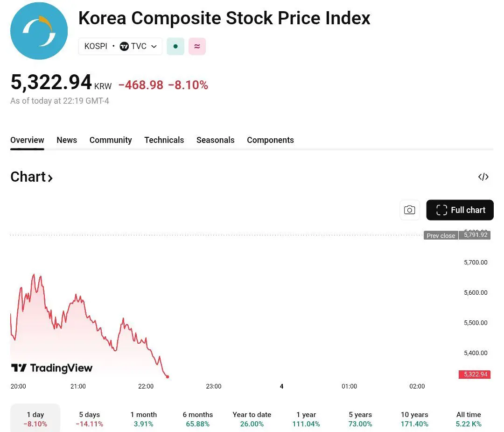Click the green market status dot icon
504x432 pixels.
coord(175,46)
